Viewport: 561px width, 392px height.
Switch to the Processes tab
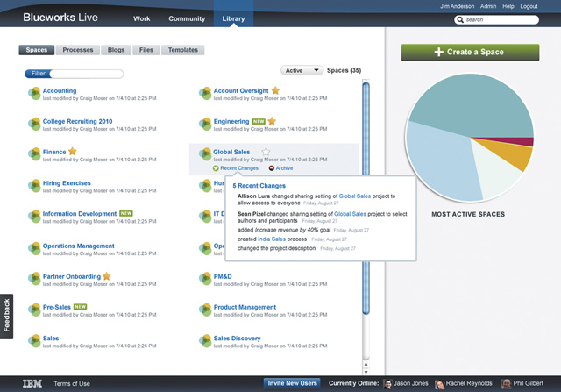78,50
